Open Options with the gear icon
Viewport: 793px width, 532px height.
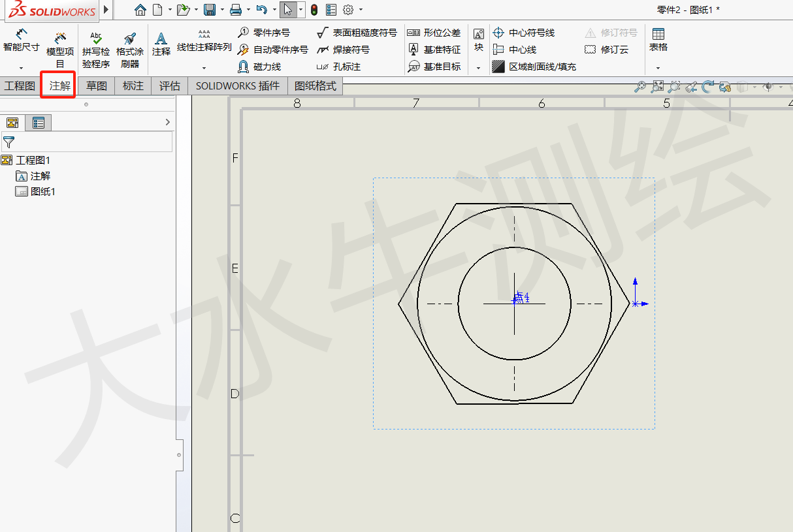click(348, 10)
